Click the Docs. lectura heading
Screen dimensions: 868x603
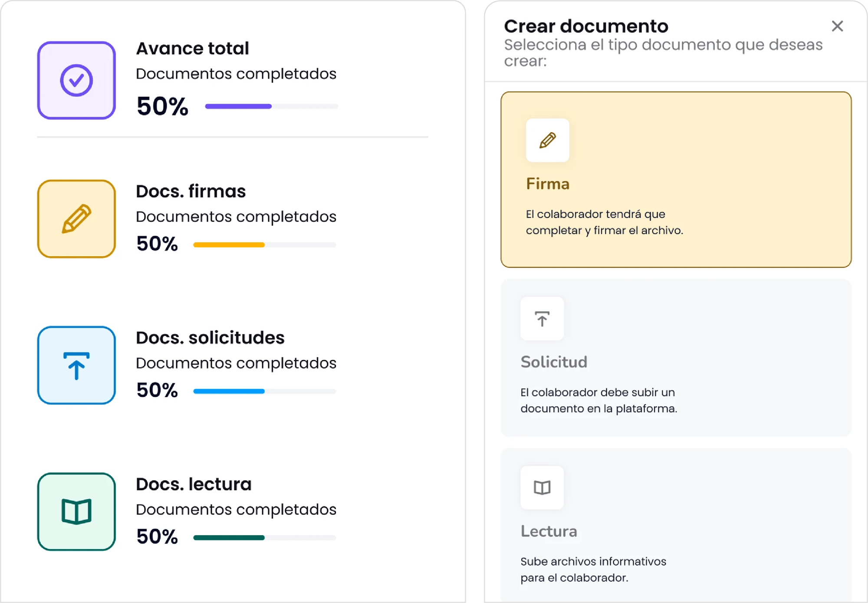click(x=194, y=484)
